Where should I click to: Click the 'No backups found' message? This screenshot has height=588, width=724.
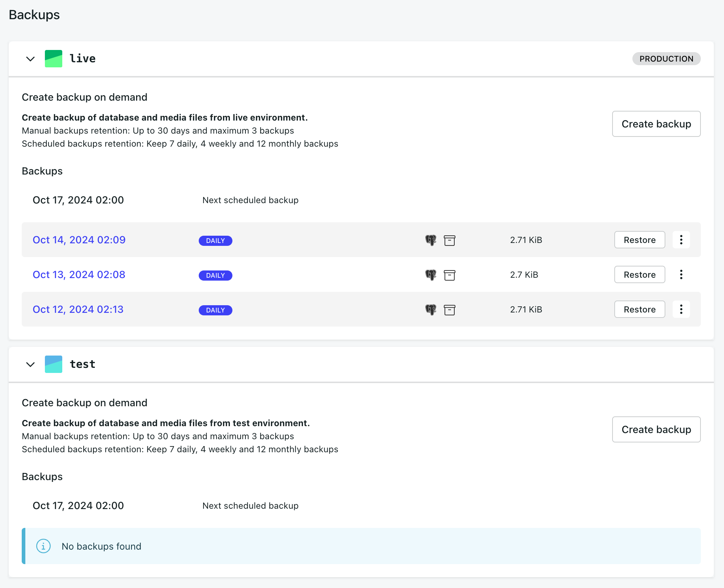pyautogui.click(x=101, y=546)
